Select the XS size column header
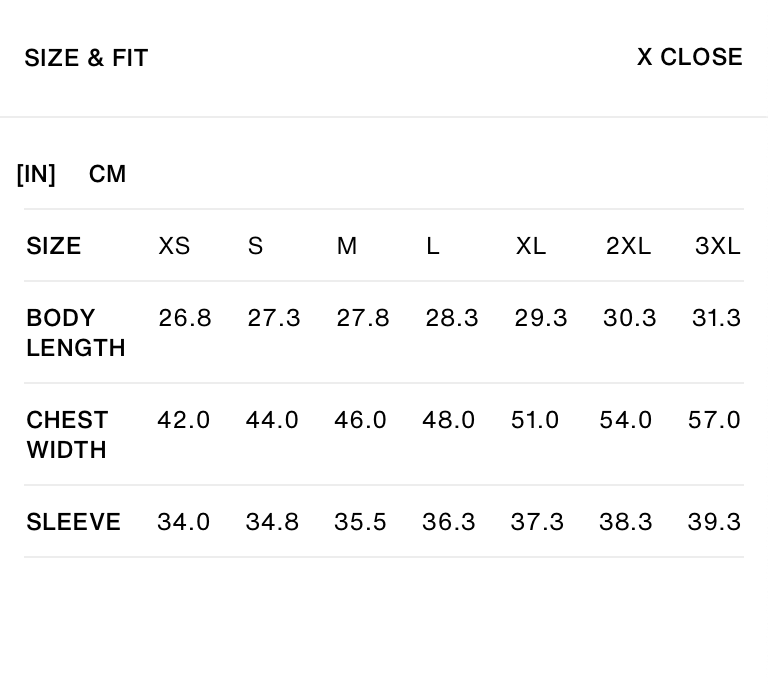The width and height of the screenshot is (768, 684). (x=174, y=246)
